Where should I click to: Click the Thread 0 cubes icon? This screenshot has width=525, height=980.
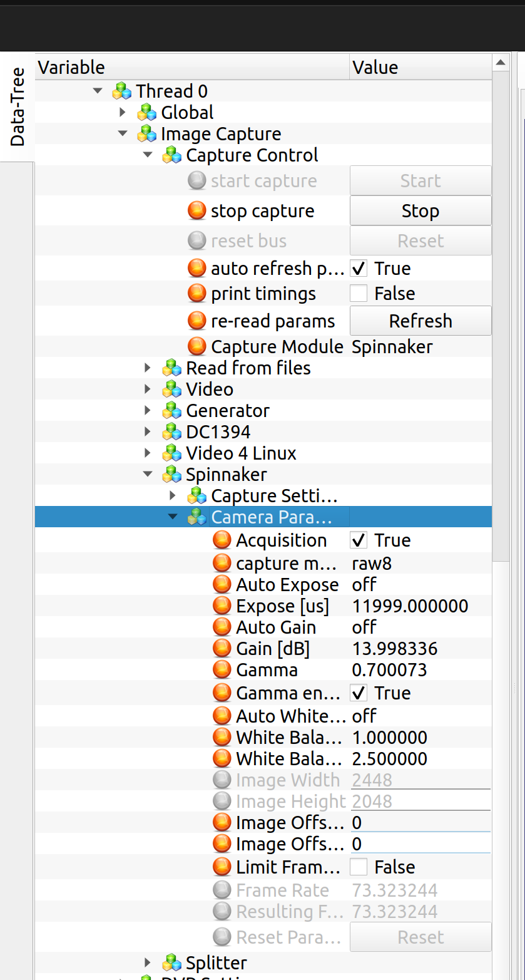[x=121, y=91]
